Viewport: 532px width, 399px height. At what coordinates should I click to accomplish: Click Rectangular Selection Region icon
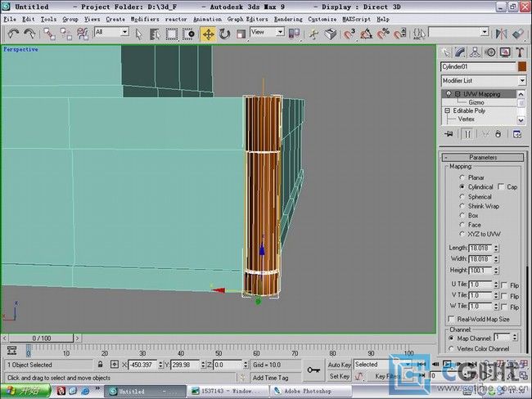[x=171, y=34]
